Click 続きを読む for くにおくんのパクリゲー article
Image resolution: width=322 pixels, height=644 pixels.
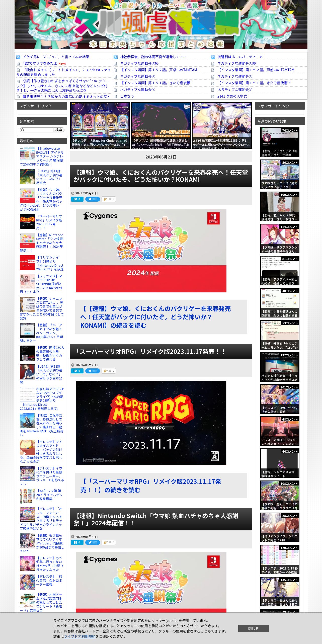coord(155,317)
